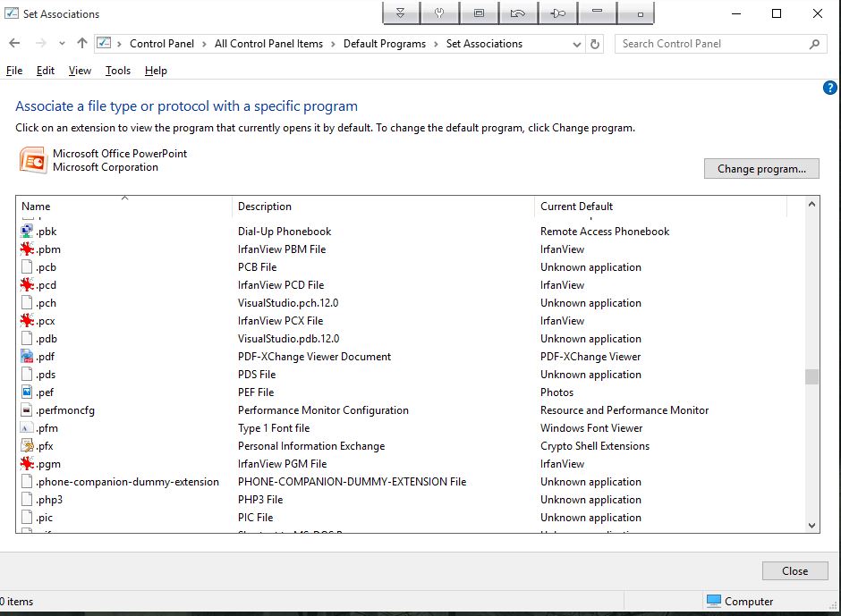This screenshot has height=616, width=841.
Task: Click the dash bar overlay toolbar button
Action: tap(597, 13)
